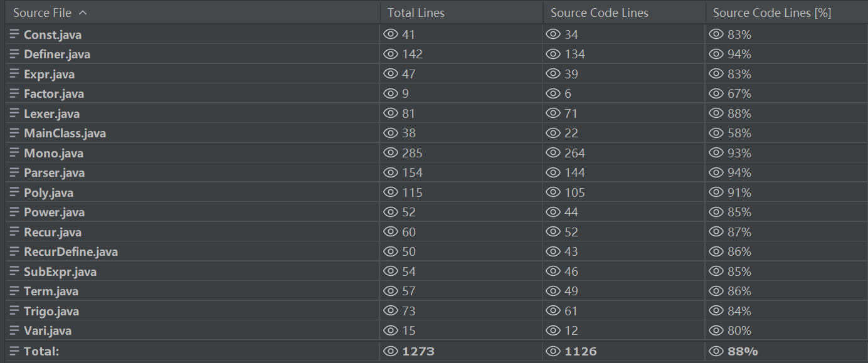The height and width of the screenshot is (363, 868).
Task: Click the file icon beside MainClass.java
Action: point(13,133)
